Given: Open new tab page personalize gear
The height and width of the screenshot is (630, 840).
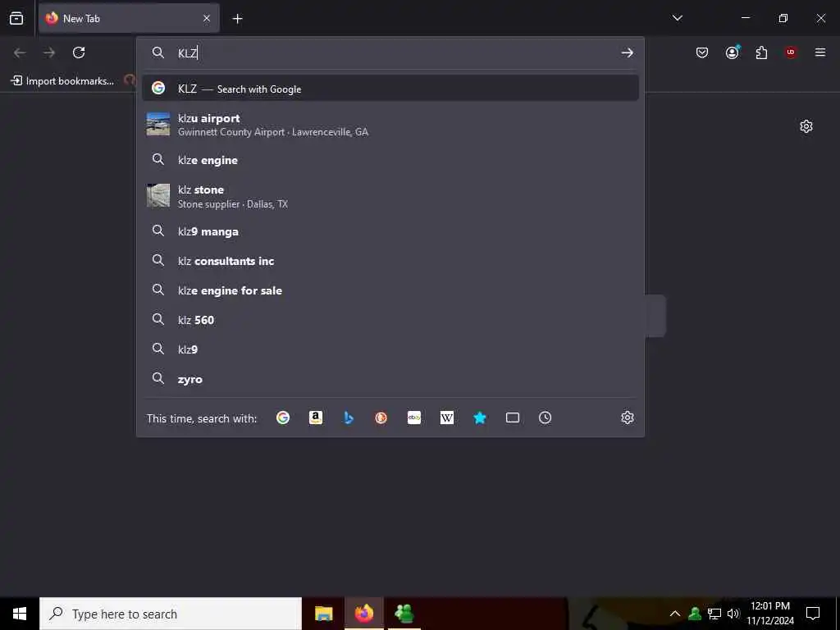Looking at the screenshot, I should tap(806, 126).
